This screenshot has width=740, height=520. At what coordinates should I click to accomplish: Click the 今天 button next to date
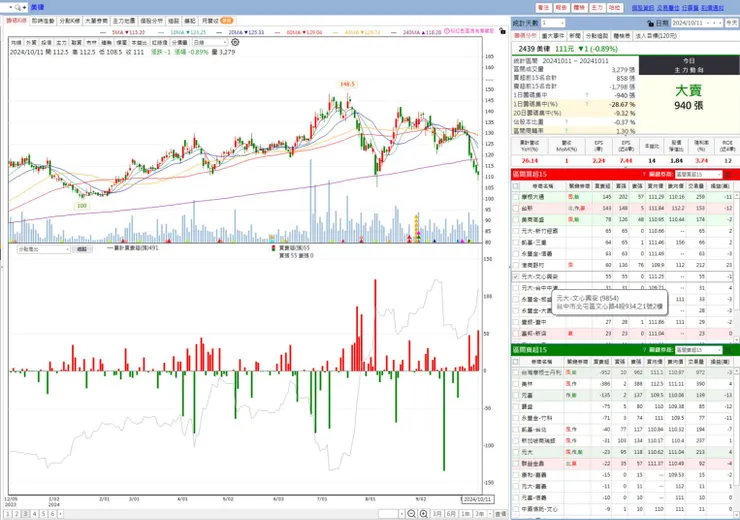click(x=732, y=23)
